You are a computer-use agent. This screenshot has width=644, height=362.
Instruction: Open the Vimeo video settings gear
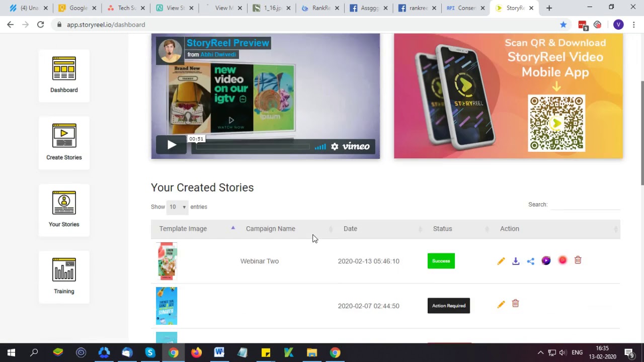335,147
